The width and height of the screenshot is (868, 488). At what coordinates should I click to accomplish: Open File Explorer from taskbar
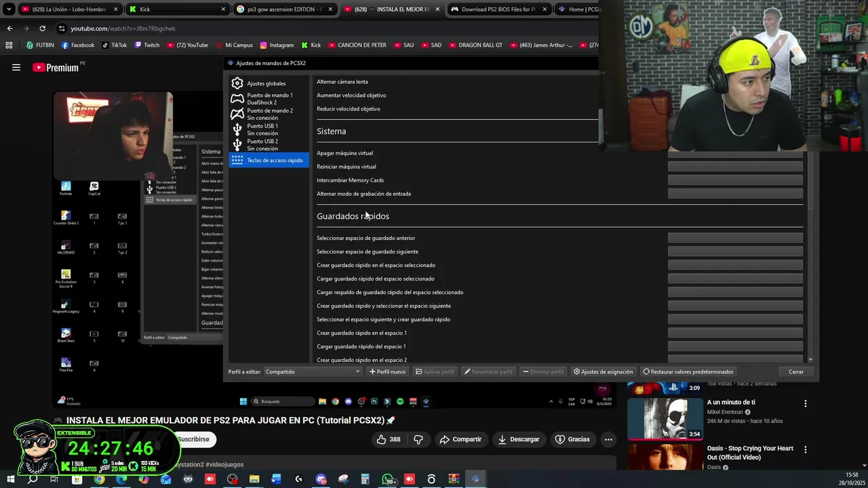(x=254, y=479)
